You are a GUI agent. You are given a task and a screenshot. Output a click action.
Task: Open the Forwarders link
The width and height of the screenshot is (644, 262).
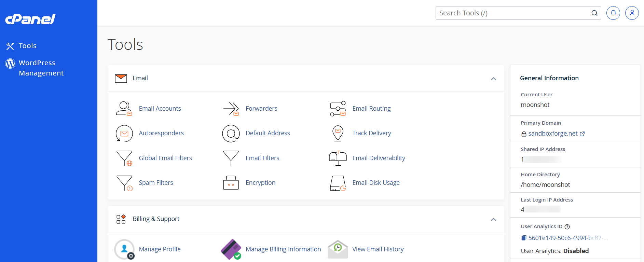(261, 109)
